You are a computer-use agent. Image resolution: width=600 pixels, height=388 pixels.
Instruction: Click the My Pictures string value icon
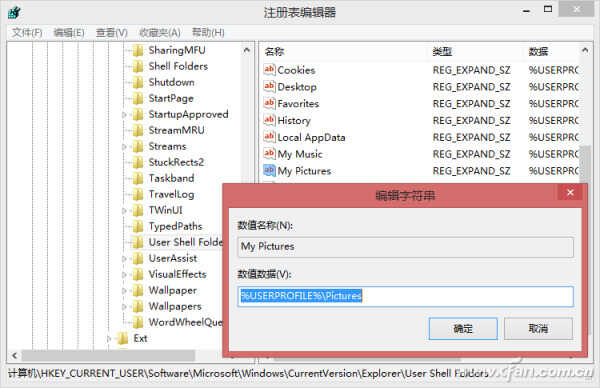tap(269, 171)
